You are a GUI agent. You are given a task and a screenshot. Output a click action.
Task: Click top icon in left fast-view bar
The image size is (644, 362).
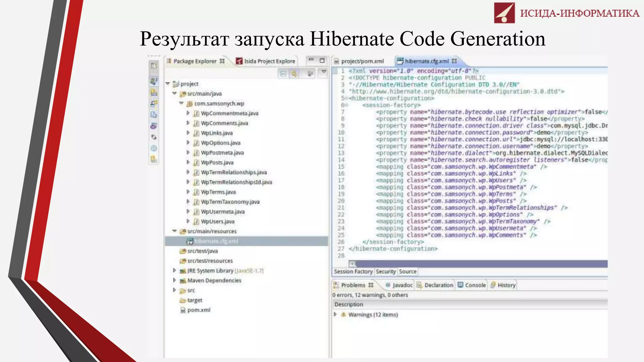[154, 65]
